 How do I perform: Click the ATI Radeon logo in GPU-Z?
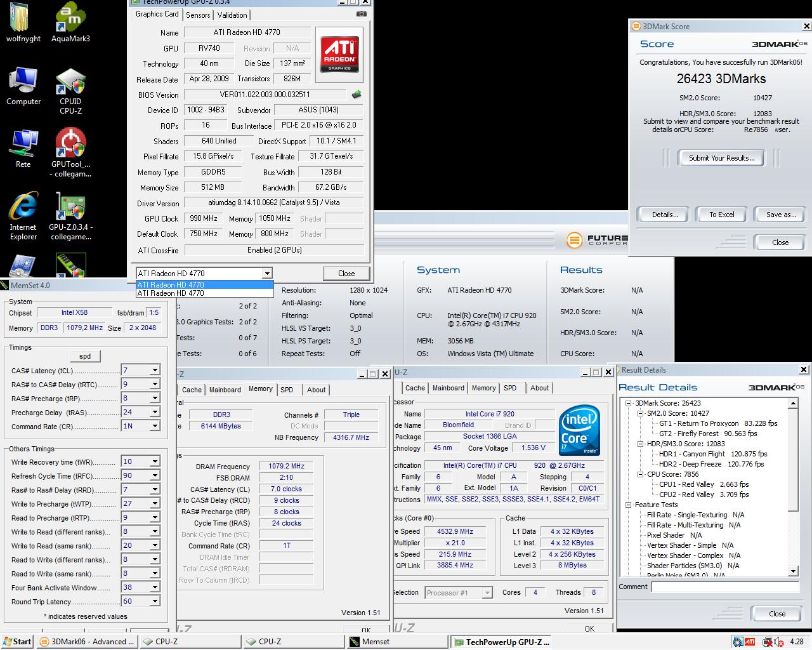tap(339, 53)
